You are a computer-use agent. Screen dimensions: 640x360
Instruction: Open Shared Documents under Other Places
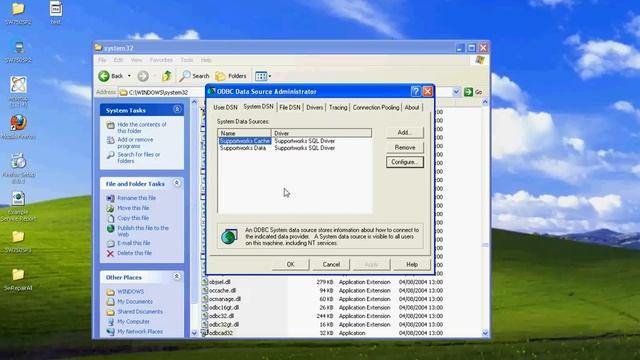(x=140, y=311)
